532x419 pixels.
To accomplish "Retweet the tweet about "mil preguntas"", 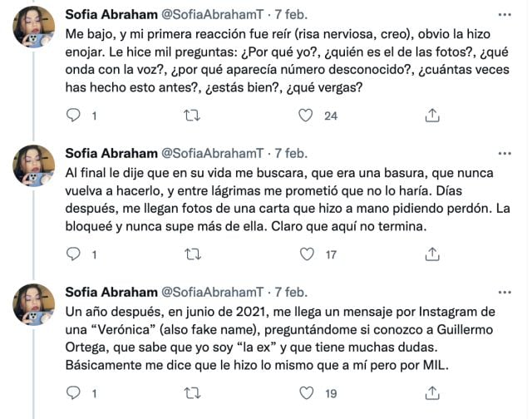I will 192,116.
